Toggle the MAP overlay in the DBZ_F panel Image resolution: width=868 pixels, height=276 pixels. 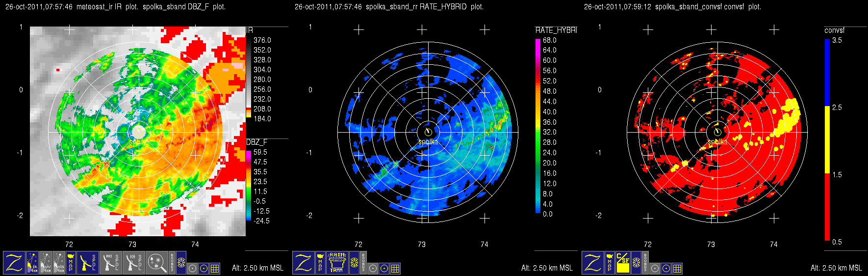tap(71, 263)
